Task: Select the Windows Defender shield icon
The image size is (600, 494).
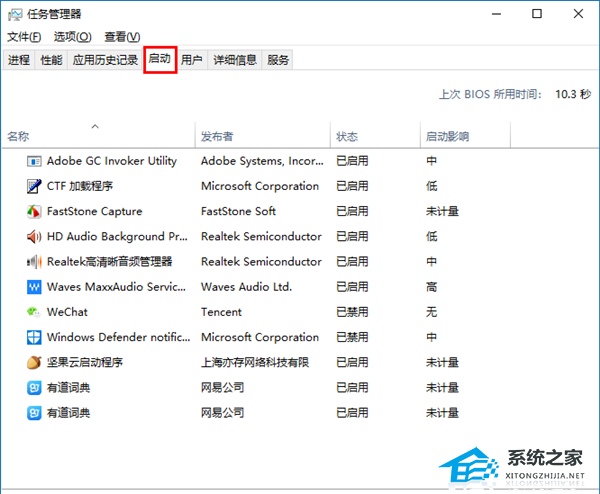Action: (x=33, y=337)
